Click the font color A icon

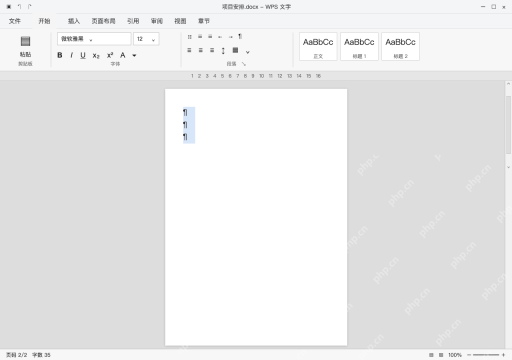(123, 55)
